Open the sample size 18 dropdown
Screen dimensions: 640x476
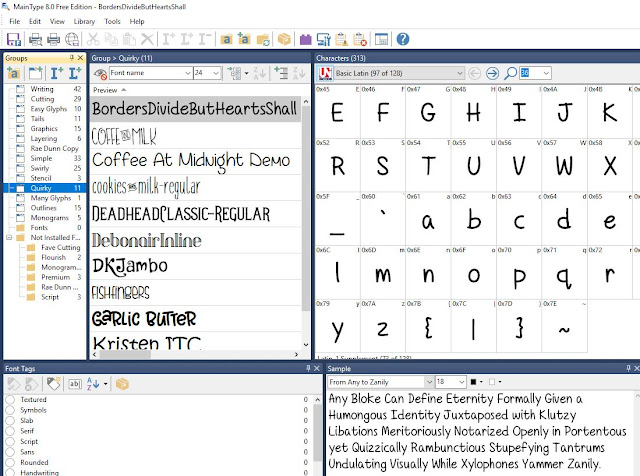coord(462,382)
